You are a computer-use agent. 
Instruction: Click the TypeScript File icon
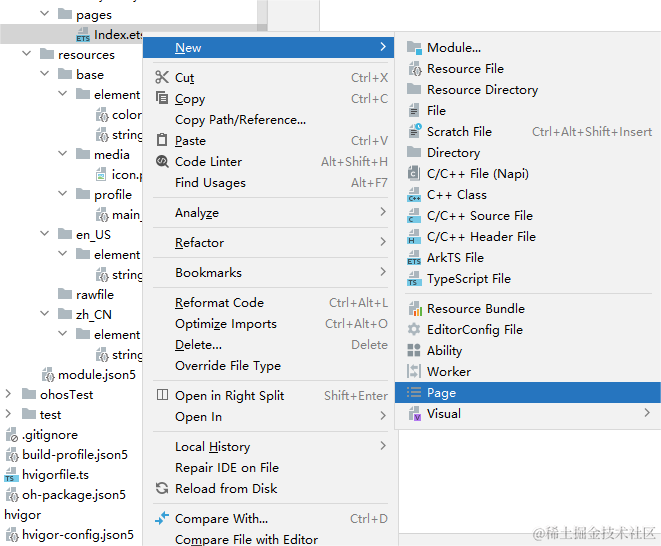click(414, 279)
